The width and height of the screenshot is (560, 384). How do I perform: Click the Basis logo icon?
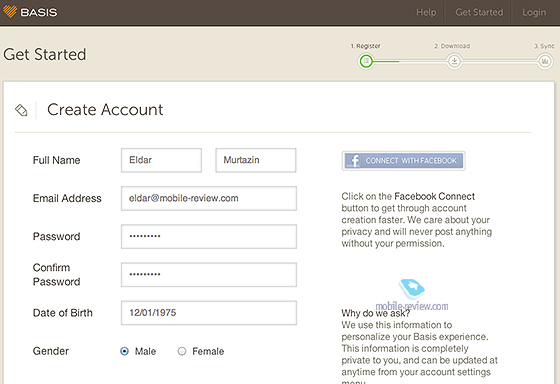click(x=10, y=12)
